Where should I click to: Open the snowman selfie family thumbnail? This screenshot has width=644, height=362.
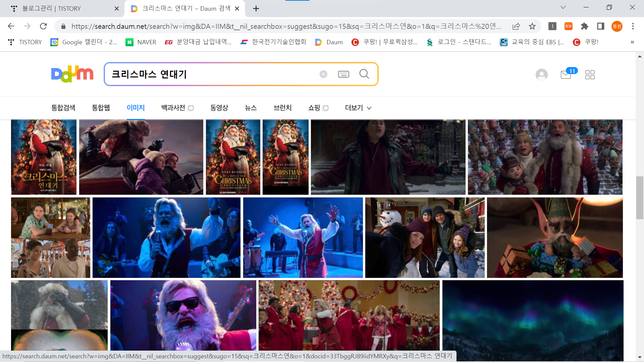[x=425, y=237]
